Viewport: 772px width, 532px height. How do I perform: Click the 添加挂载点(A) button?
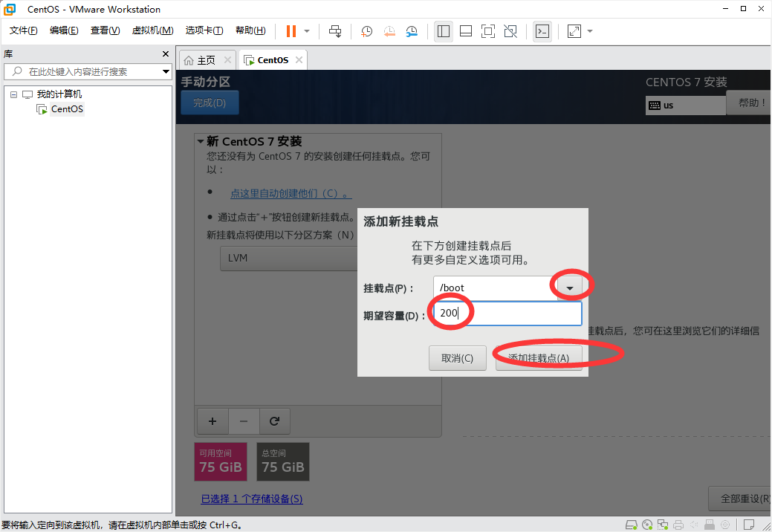(539, 358)
